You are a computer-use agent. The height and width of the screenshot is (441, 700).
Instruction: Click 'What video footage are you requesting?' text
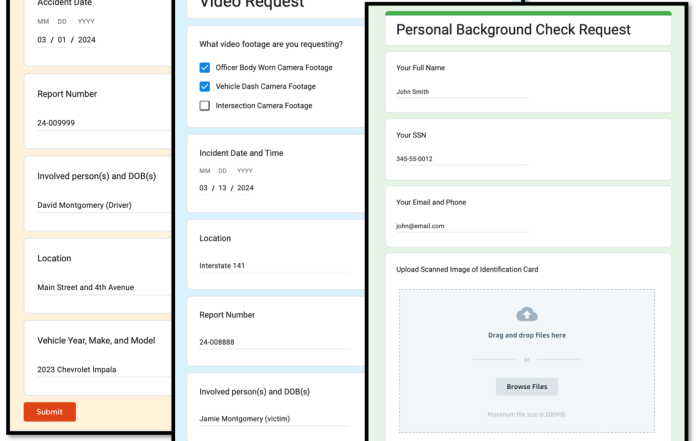tap(271, 44)
